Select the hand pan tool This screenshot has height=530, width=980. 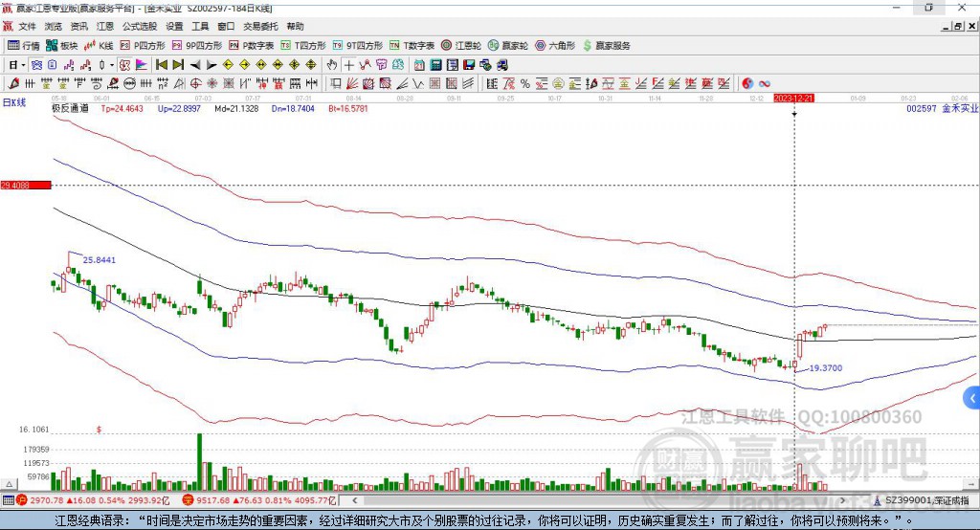tap(331, 65)
